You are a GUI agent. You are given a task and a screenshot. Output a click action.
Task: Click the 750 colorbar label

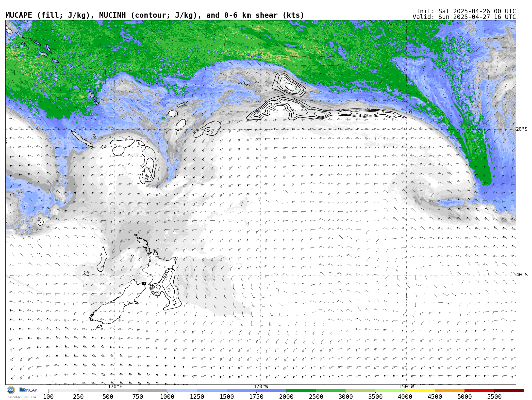(x=138, y=397)
